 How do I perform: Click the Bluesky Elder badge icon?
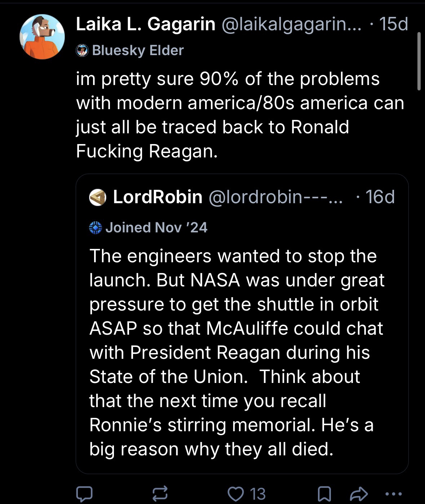tap(82, 50)
